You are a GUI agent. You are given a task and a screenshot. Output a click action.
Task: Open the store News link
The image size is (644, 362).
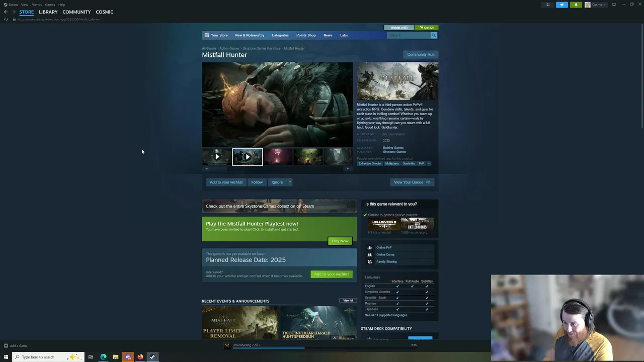328,35
